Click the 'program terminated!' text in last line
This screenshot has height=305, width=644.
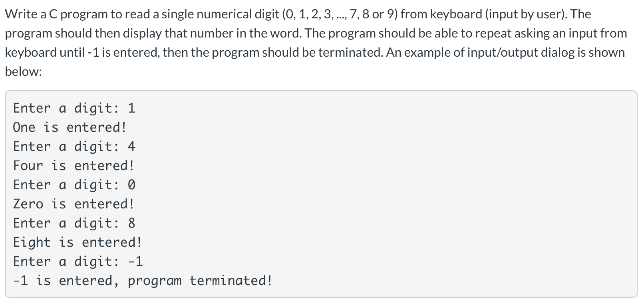(200, 281)
